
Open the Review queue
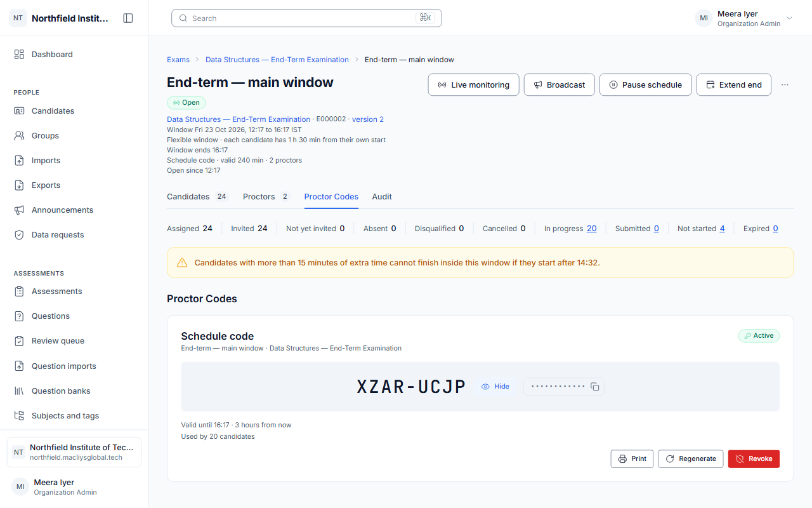pyautogui.click(x=74, y=341)
